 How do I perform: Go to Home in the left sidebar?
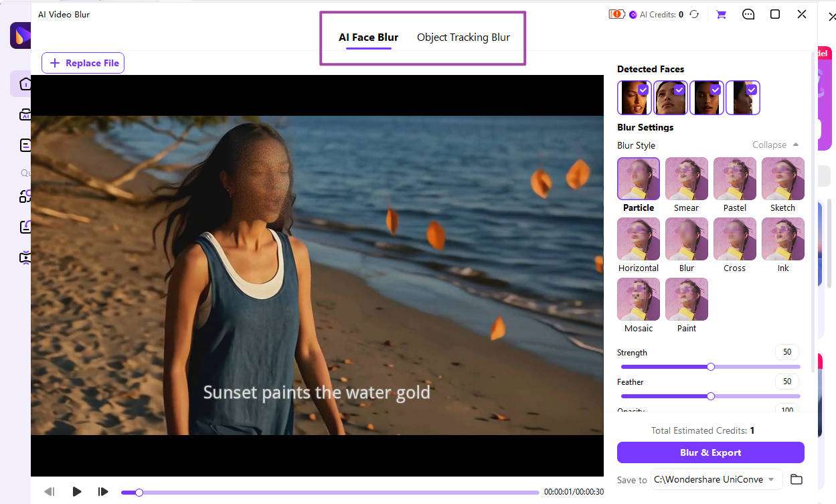tap(25, 84)
